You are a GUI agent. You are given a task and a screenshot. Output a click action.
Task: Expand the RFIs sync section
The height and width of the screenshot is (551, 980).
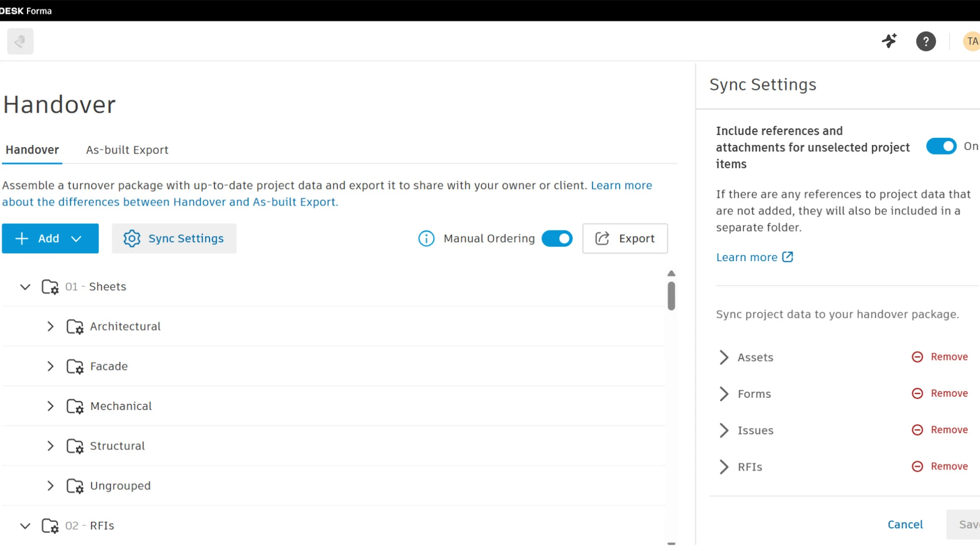tap(724, 467)
